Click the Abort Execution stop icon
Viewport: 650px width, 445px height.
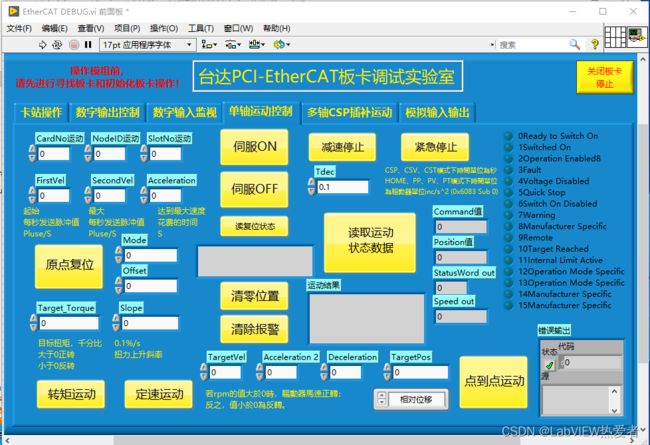74,44
